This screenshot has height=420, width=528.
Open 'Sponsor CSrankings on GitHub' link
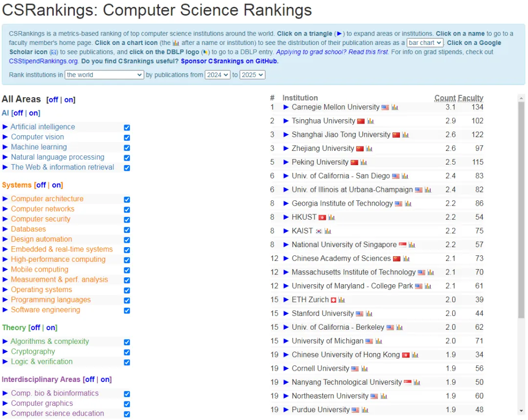click(229, 61)
